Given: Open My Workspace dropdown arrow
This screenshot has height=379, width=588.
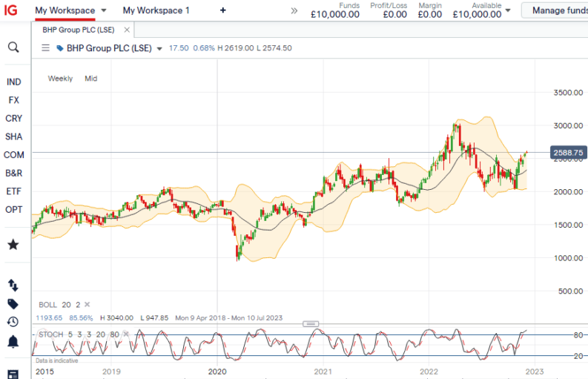Looking at the screenshot, I should point(104,10).
